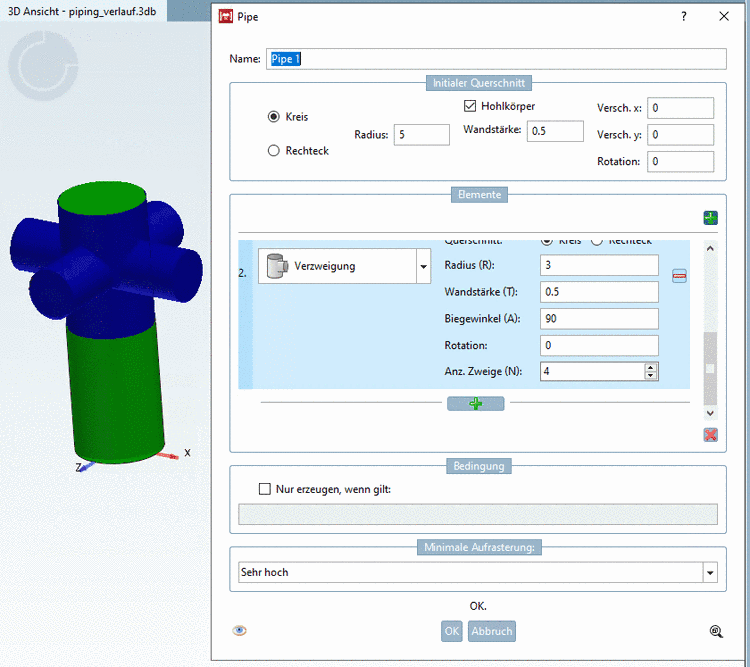The height and width of the screenshot is (667, 750).
Task: Click the element number 2. label
Action: tap(243, 273)
